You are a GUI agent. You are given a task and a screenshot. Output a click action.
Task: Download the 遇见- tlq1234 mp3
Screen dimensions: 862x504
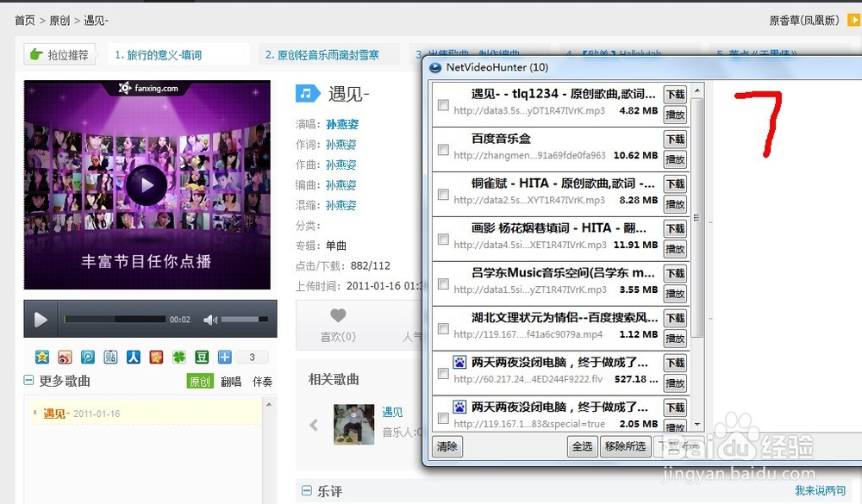675,95
